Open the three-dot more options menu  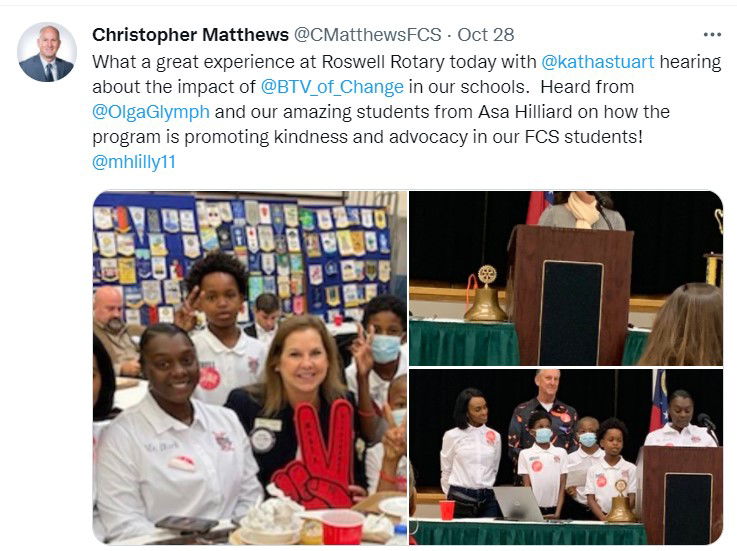(x=712, y=35)
